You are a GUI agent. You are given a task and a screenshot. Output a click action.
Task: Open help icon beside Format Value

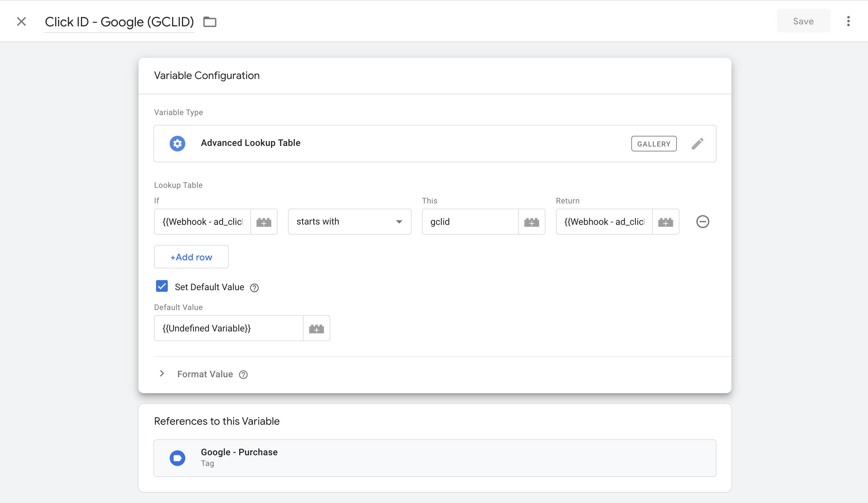pos(243,375)
